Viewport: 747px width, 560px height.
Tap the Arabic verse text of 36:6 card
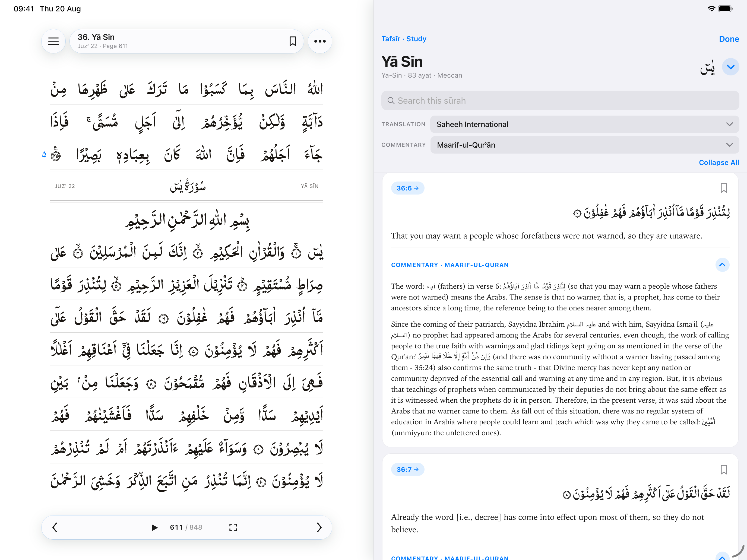pyautogui.click(x=651, y=213)
